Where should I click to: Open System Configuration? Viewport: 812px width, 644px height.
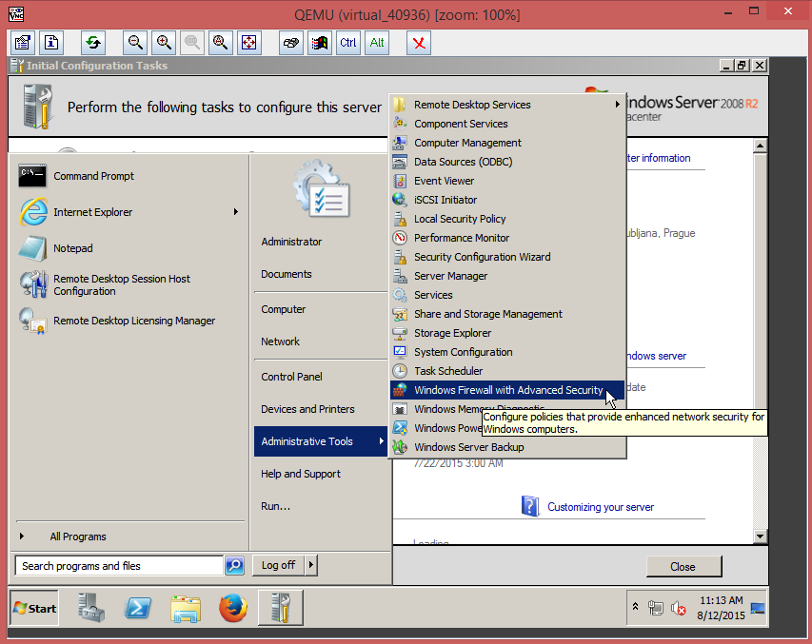point(507,352)
